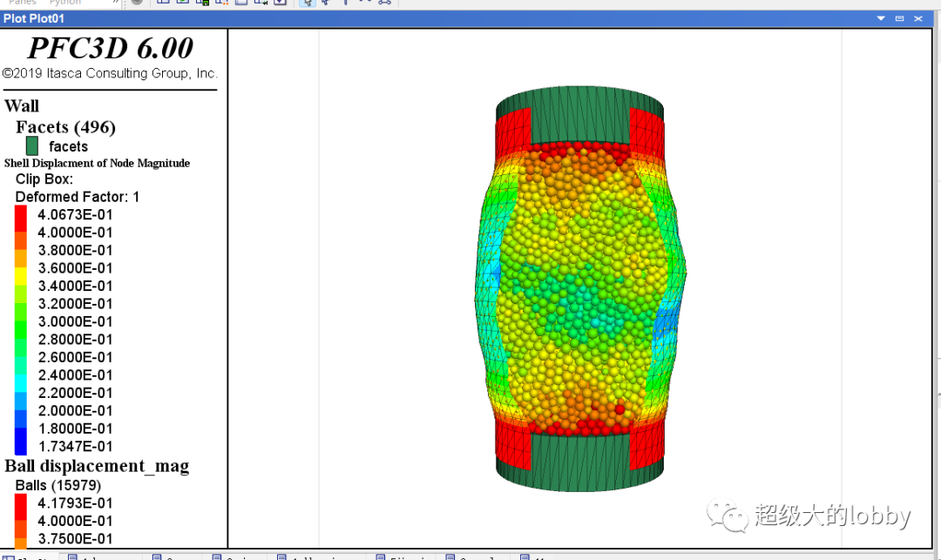Select the wall contour value 2.4000E-01
The image size is (941, 560).
(75, 375)
